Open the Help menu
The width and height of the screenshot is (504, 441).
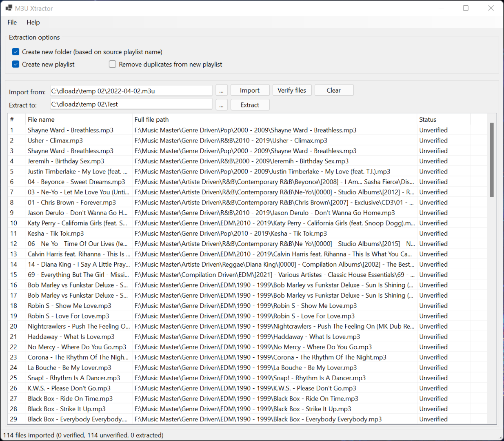33,22
